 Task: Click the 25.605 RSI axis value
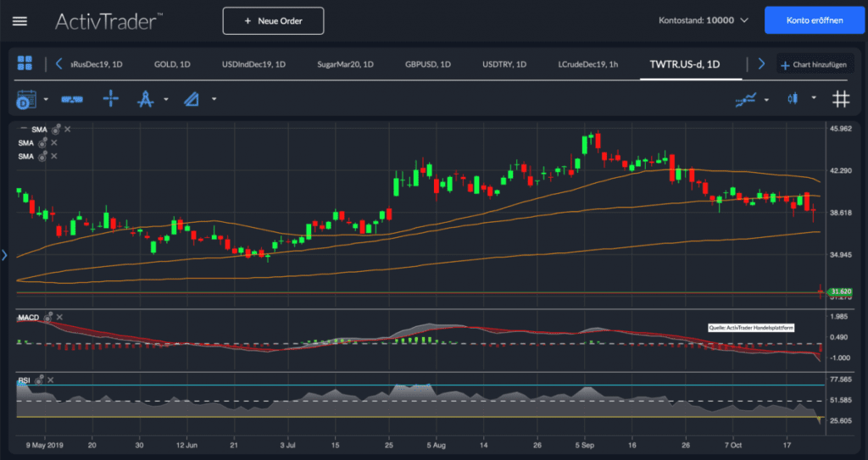pyautogui.click(x=841, y=421)
